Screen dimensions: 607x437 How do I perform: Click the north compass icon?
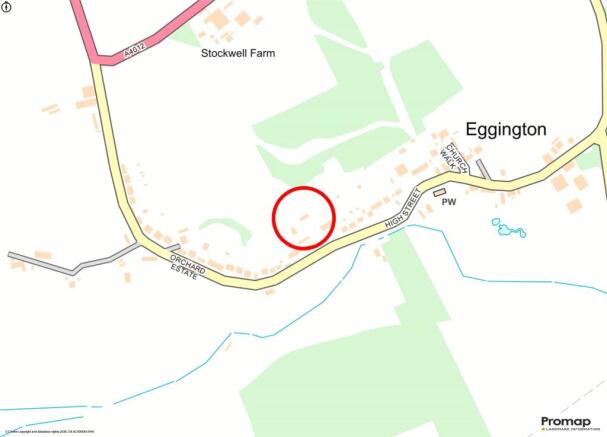pos(6,7)
